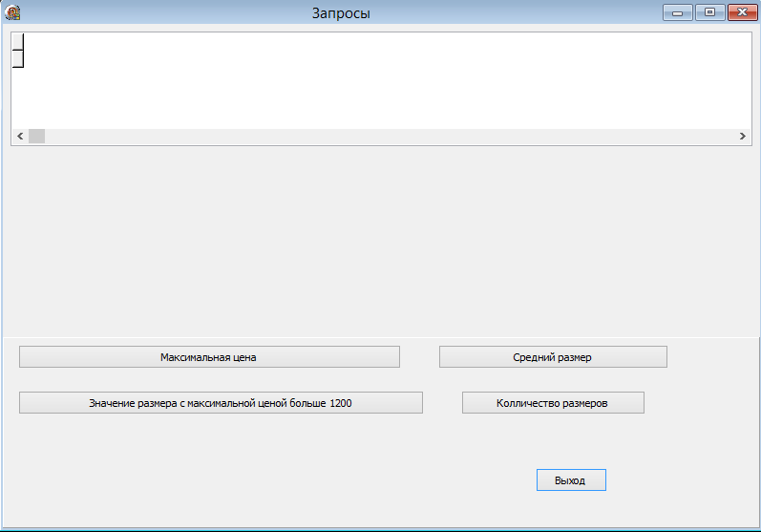Click the Выход button
Image resolution: width=761 pixels, height=532 pixels.
(x=571, y=480)
